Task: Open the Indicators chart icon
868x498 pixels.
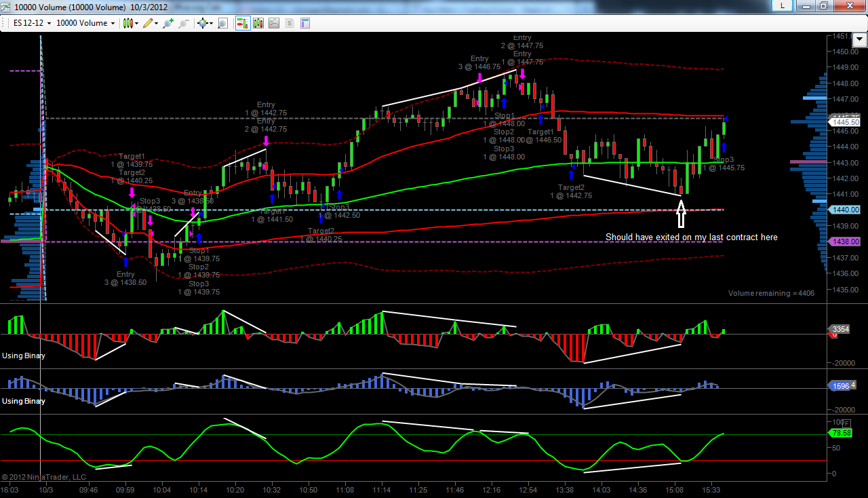Action: 274,23
